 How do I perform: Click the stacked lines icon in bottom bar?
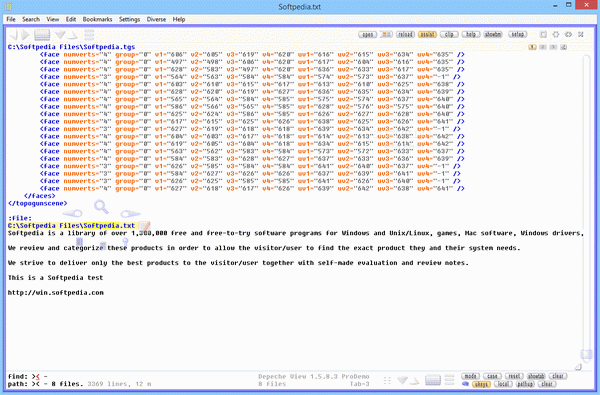click(450, 380)
